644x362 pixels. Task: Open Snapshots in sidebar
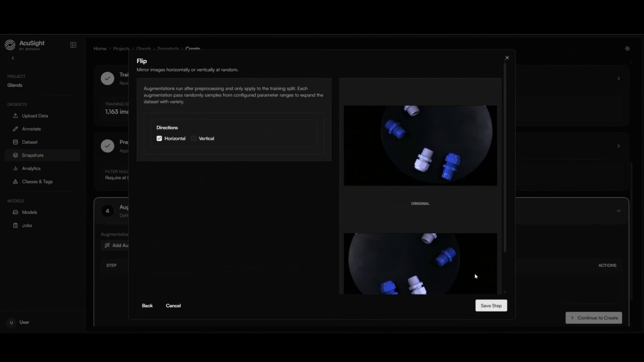click(42, 155)
